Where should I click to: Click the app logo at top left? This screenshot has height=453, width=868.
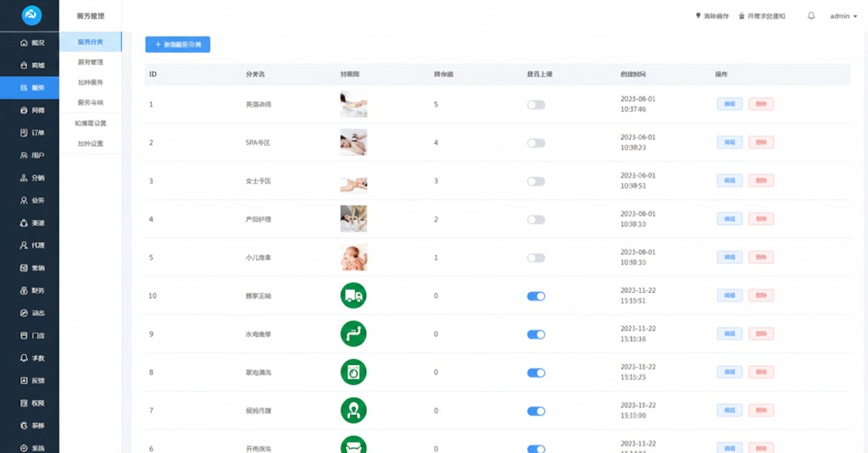[31, 15]
